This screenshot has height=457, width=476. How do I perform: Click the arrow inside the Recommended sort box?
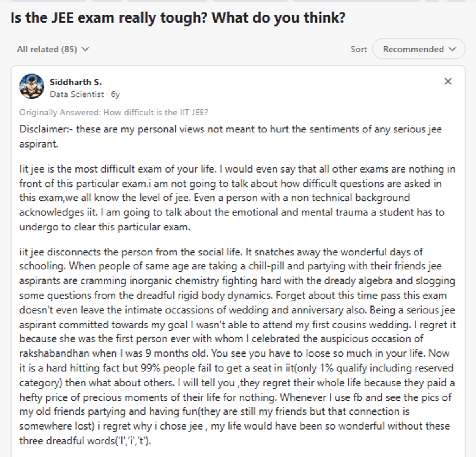point(452,49)
